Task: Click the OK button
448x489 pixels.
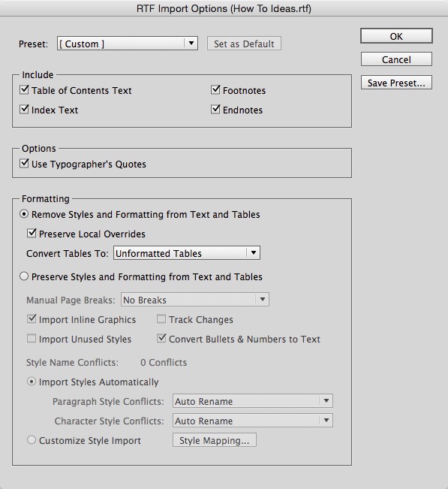Action: (396, 36)
